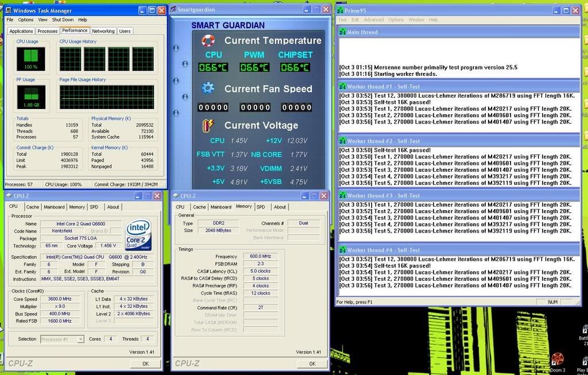Viewport: 588px width, 375px height.
Task: Click the NUM indicator in Prime95 status bar
Action: pos(553,302)
